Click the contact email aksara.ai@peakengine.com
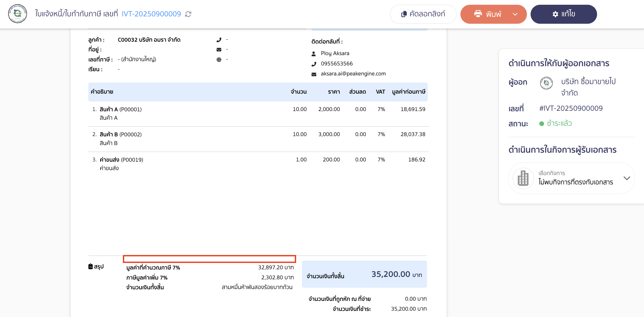 tap(353, 74)
